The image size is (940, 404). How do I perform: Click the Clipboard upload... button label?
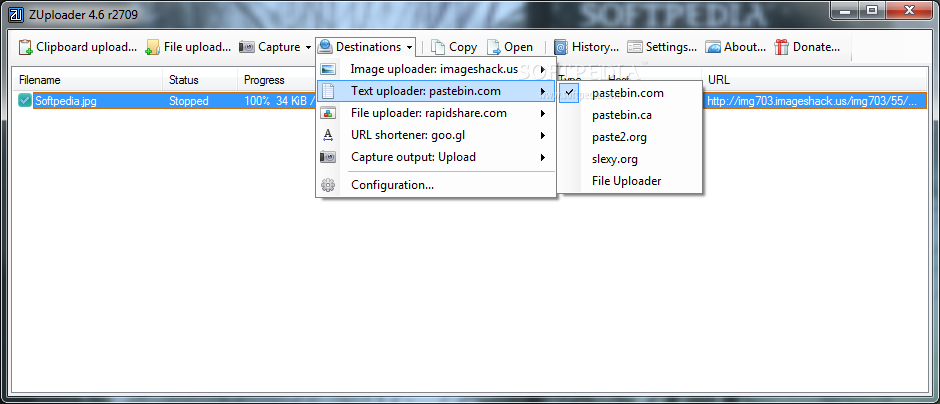click(87, 47)
